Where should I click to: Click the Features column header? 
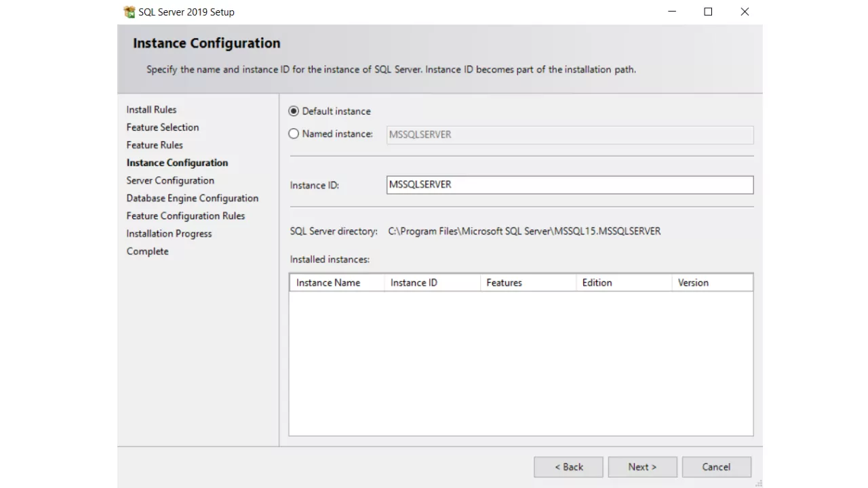[528, 283]
